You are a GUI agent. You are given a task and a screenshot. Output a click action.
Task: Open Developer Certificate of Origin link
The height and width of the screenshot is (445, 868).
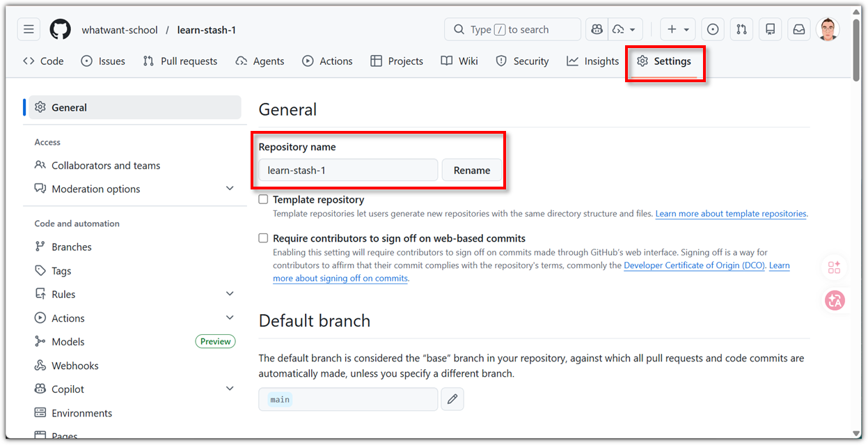695,265
